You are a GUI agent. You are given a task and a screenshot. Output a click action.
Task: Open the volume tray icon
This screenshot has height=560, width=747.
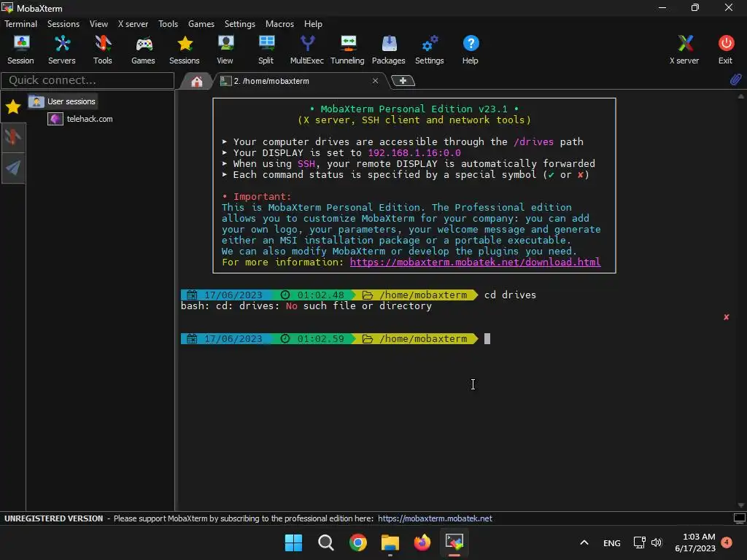click(x=657, y=542)
